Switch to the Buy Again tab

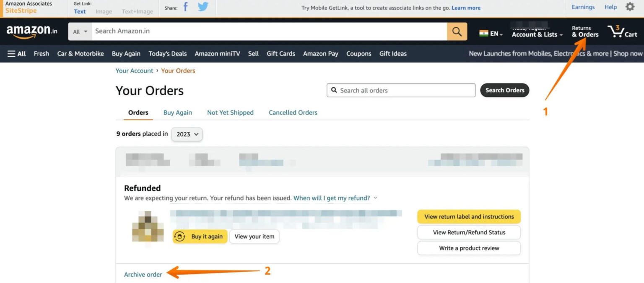[x=177, y=112]
